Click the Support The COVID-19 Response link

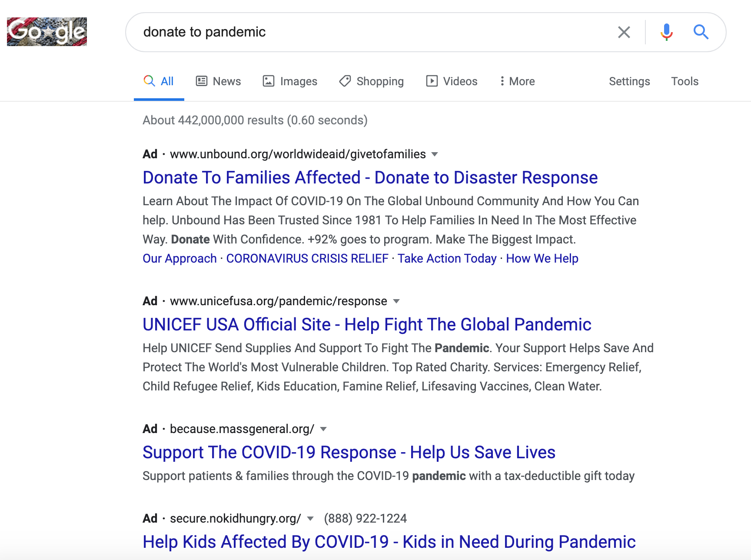tap(349, 452)
